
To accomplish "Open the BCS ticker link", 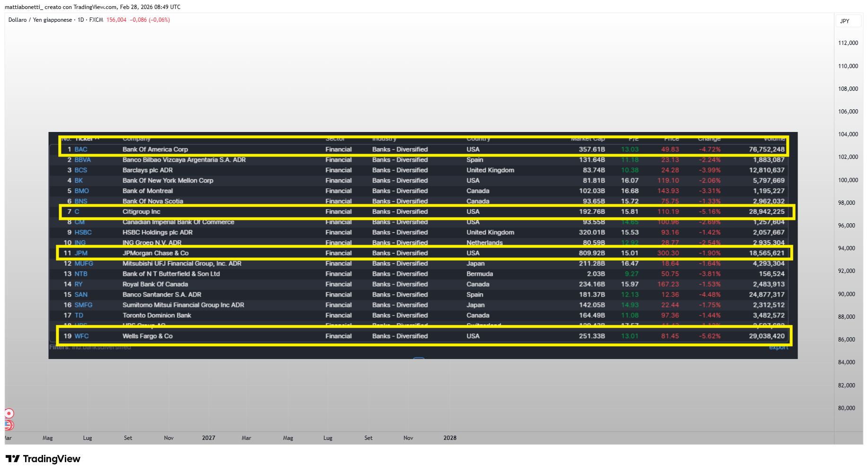I will [x=81, y=170].
